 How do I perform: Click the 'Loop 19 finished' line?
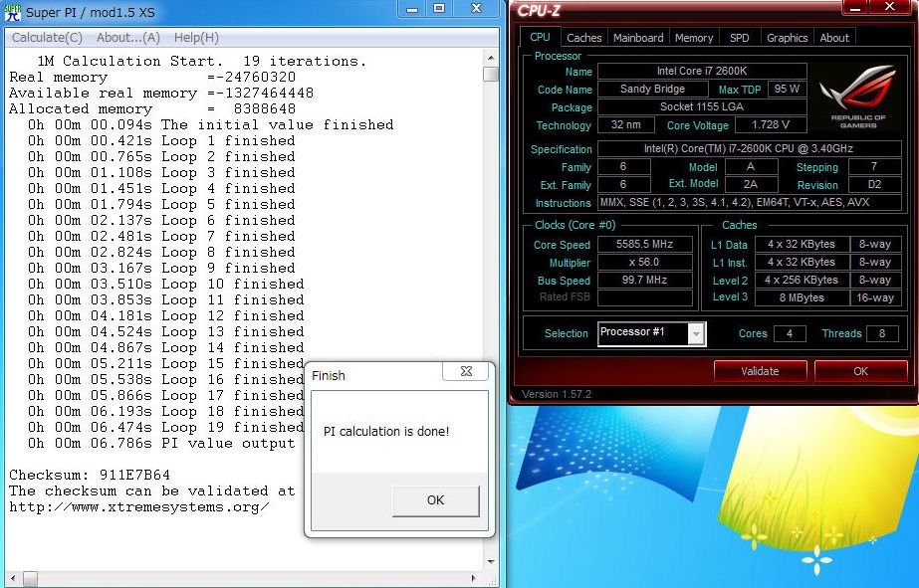[166, 428]
